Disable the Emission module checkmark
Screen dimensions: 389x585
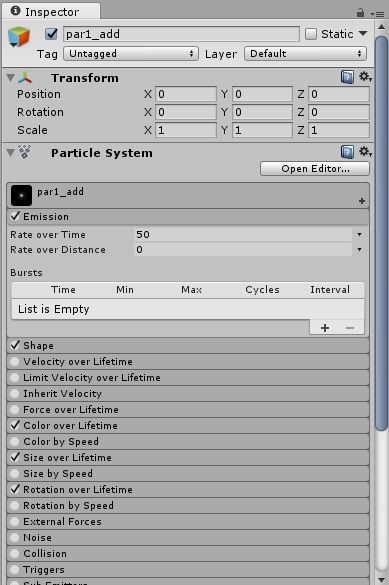tap(15, 216)
